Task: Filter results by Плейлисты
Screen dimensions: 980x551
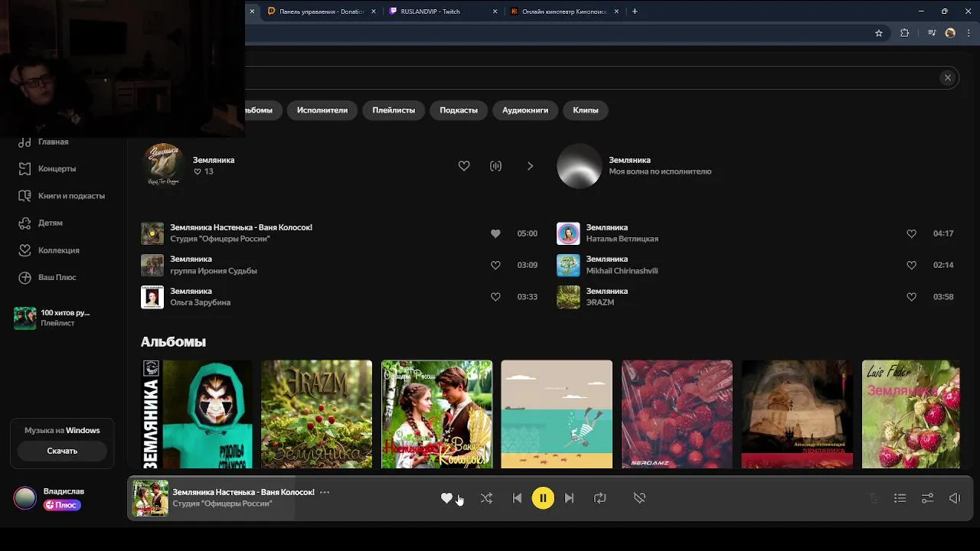Action: coord(394,110)
